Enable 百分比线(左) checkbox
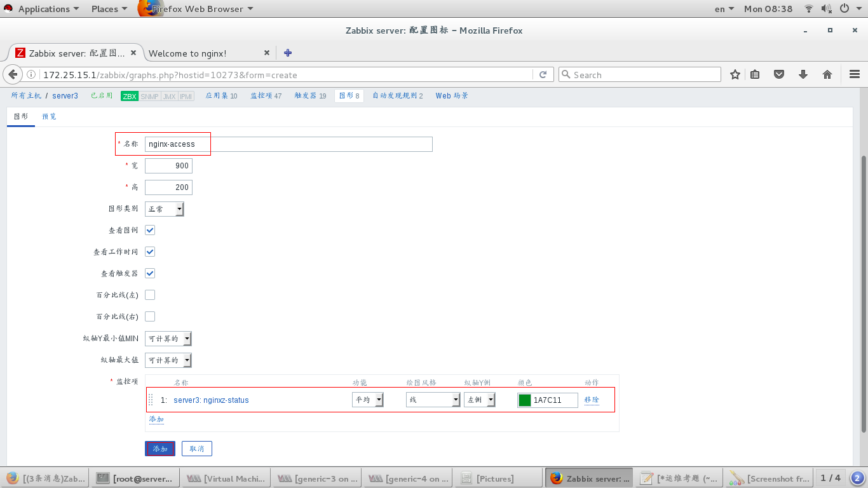 tap(150, 295)
